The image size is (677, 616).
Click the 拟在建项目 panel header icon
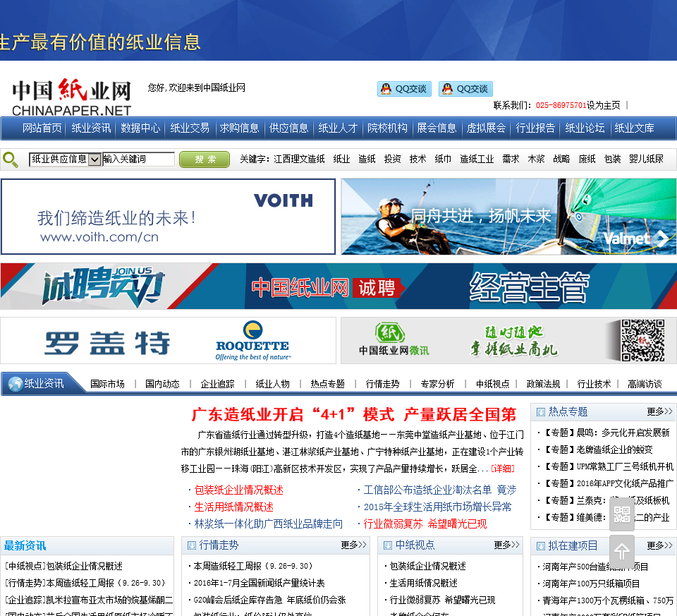[x=541, y=546]
